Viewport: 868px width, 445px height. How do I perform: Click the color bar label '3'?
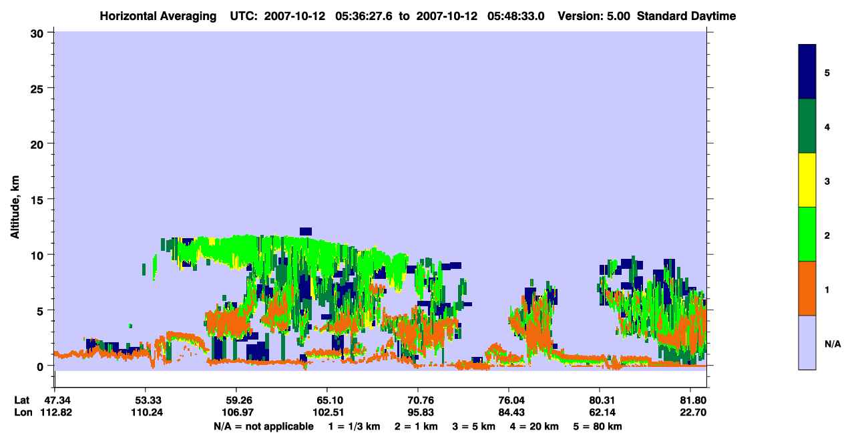pos(827,180)
